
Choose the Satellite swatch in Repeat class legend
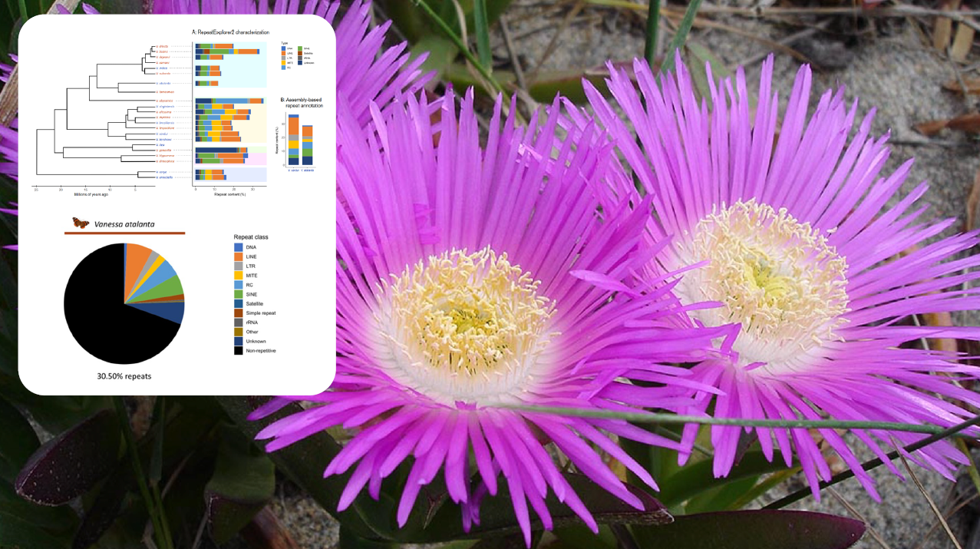239,304
